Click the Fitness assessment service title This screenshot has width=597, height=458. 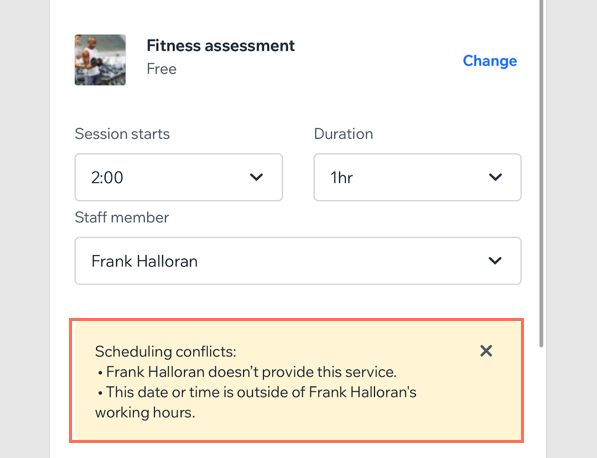click(221, 46)
